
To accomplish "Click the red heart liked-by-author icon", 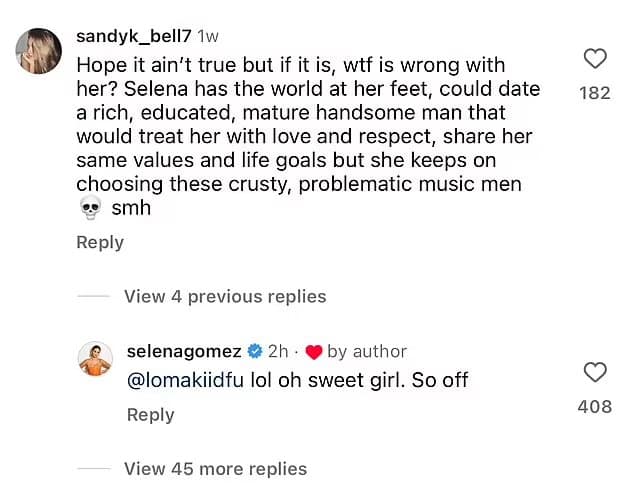I will point(313,352).
